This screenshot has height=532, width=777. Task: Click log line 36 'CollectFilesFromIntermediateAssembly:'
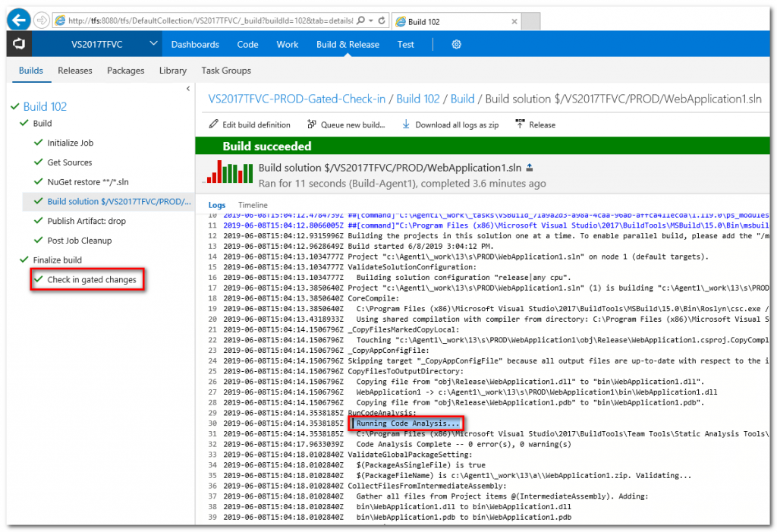tap(426, 486)
